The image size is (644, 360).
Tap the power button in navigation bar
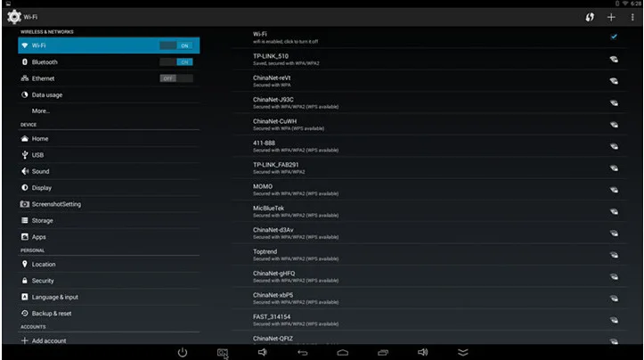click(x=183, y=352)
